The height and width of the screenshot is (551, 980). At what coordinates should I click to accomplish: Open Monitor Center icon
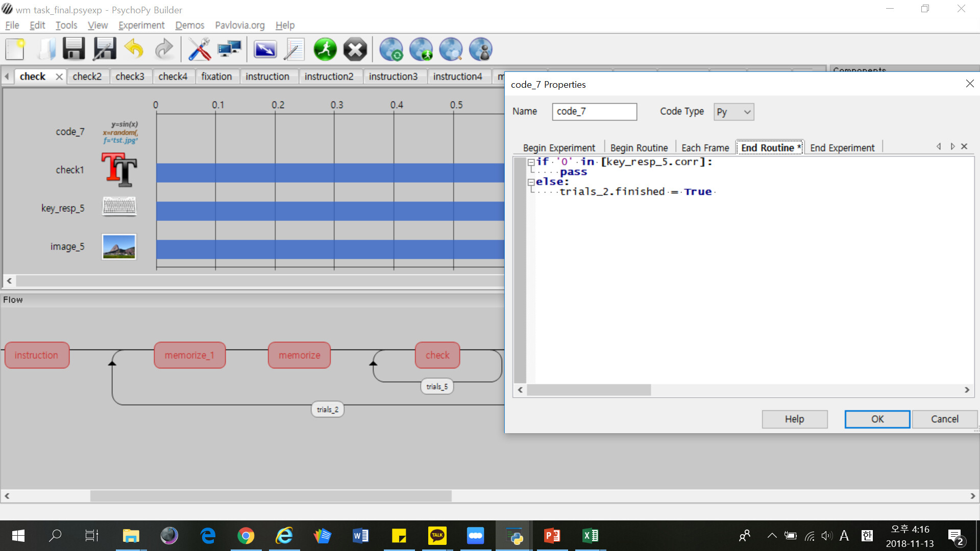[x=229, y=49]
